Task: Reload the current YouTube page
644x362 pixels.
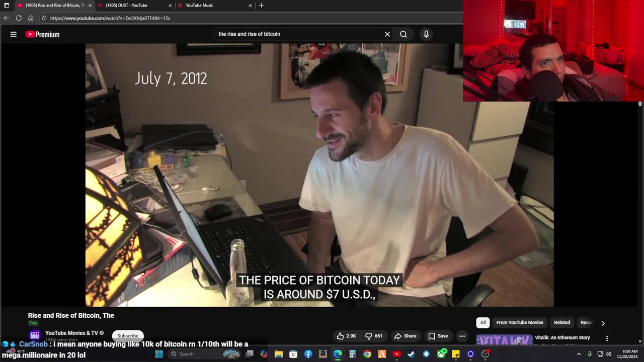Action: click(x=19, y=18)
